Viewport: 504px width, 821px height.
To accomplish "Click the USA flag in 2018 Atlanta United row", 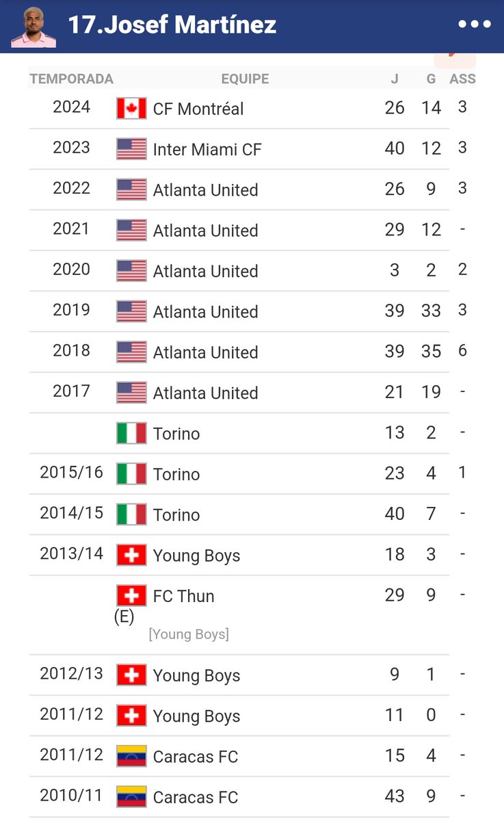I will (x=131, y=352).
